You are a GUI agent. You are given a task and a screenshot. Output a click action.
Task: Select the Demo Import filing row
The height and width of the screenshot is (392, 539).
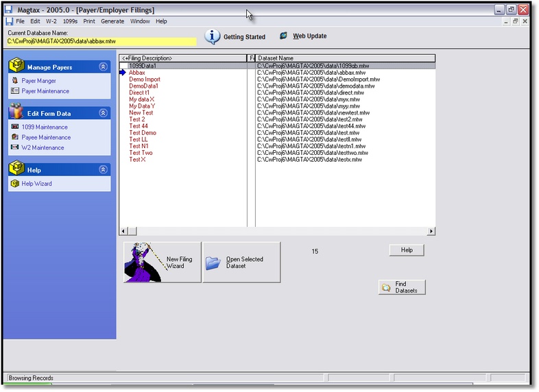tap(278, 79)
